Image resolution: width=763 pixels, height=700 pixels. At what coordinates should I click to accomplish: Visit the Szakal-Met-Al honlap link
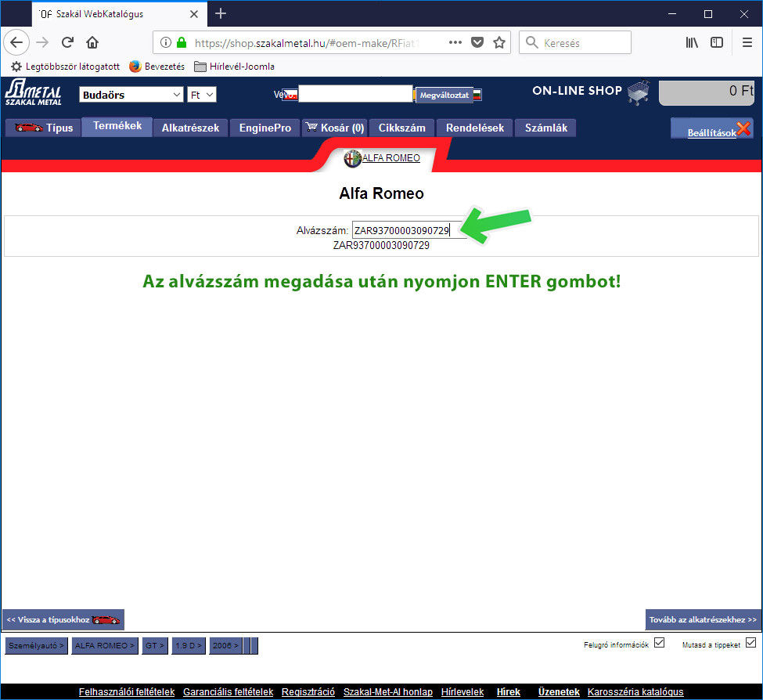coord(388,691)
